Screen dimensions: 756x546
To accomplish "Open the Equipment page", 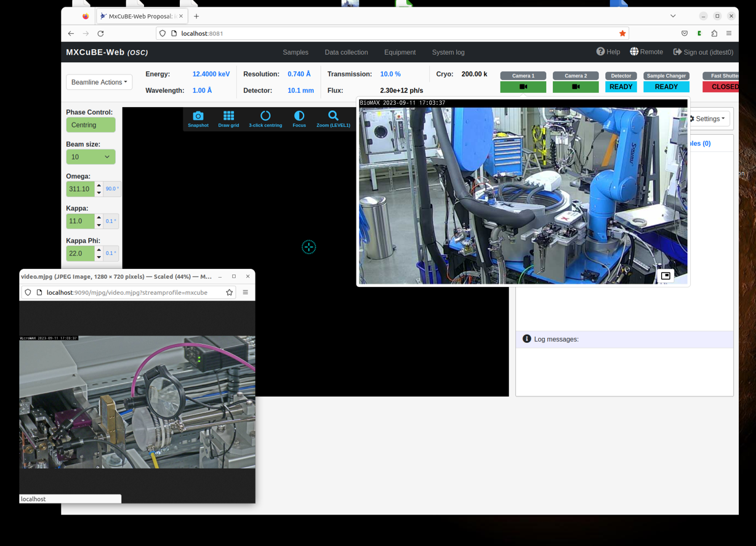I will tap(400, 52).
